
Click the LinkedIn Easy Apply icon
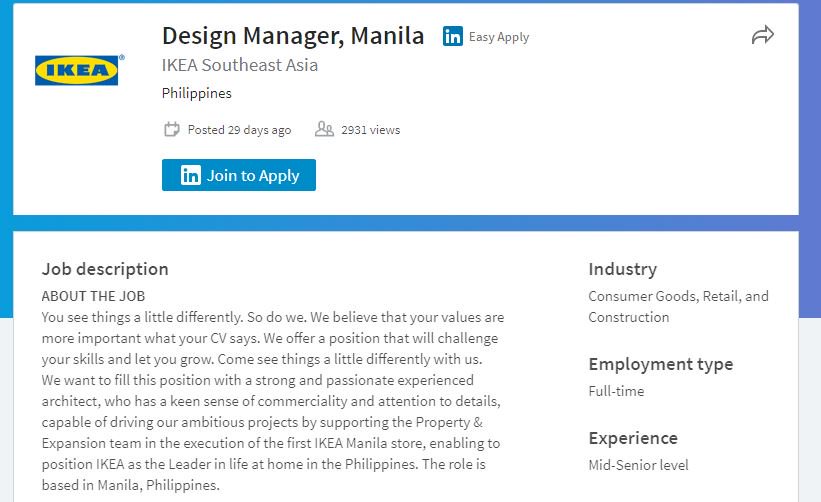pyautogui.click(x=452, y=36)
